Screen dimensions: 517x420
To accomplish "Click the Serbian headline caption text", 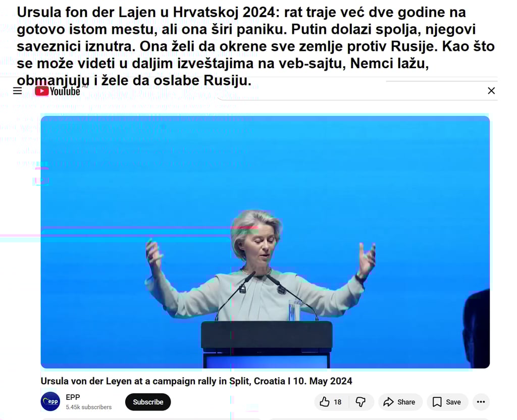I will pyautogui.click(x=255, y=46).
